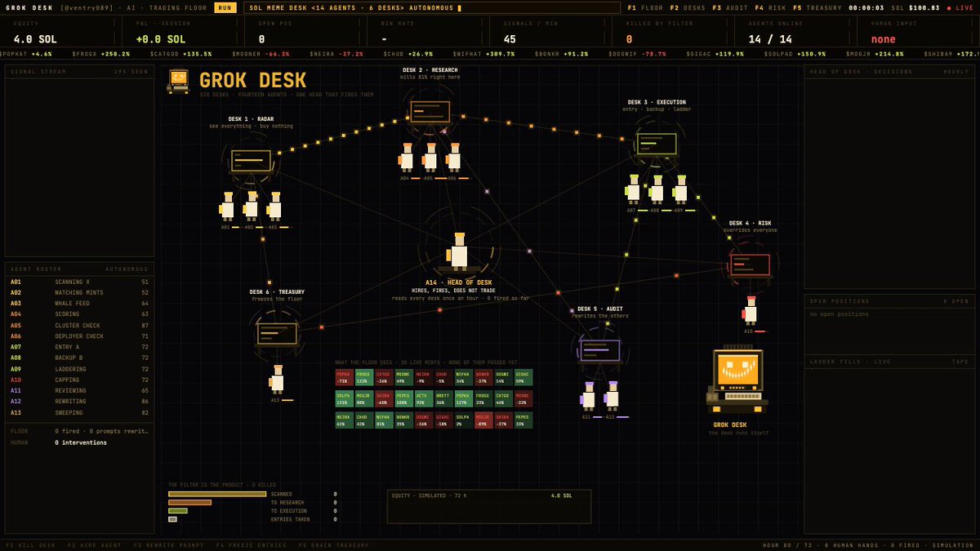Open the F4 Risk tab

tap(771, 7)
